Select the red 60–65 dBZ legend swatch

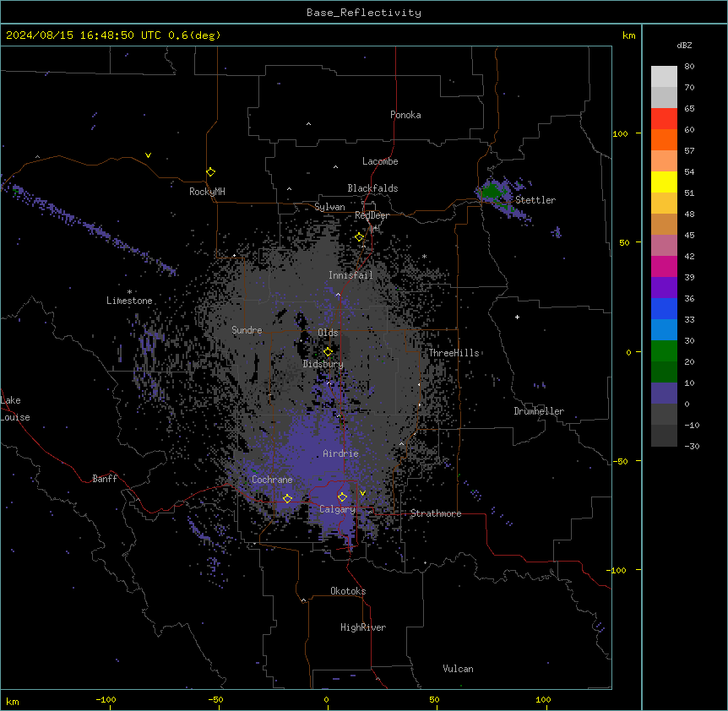coord(664,119)
